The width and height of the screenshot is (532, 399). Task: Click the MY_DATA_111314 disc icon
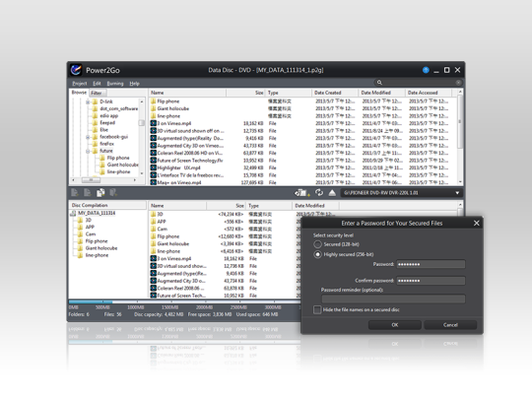(x=73, y=213)
